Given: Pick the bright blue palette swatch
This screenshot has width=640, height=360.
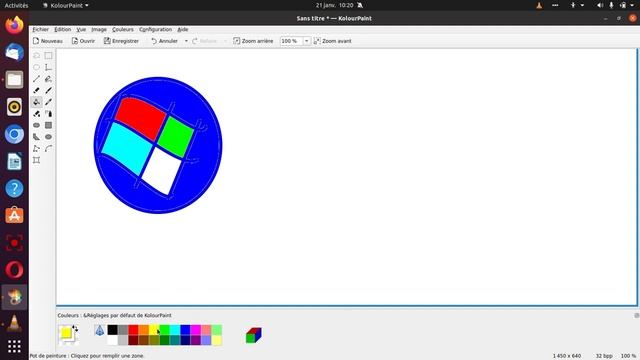Looking at the screenshot, I should pyautogui.click(x=185, y=330).
